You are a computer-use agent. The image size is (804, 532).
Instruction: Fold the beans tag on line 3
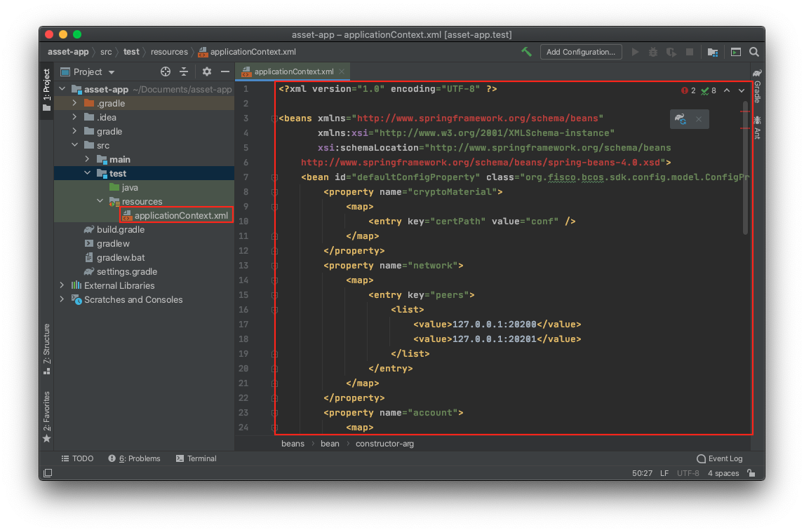coord(274,118)
